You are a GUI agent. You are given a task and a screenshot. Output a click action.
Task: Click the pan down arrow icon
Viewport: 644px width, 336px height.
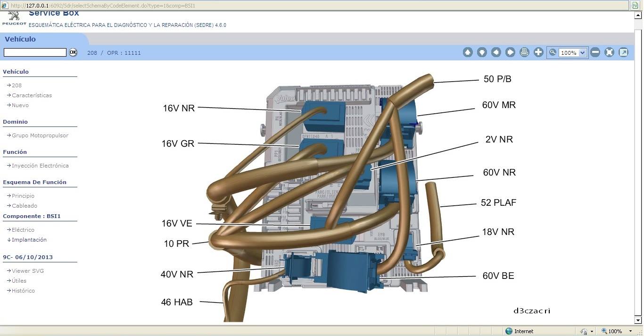pyautogui.click(x=482, y=52)
